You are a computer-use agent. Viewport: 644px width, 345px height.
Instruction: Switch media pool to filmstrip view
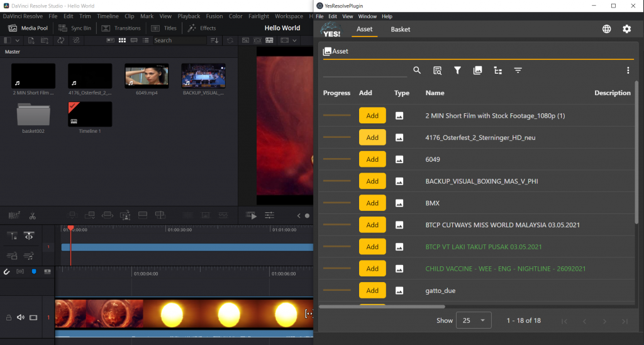point(134,40)
